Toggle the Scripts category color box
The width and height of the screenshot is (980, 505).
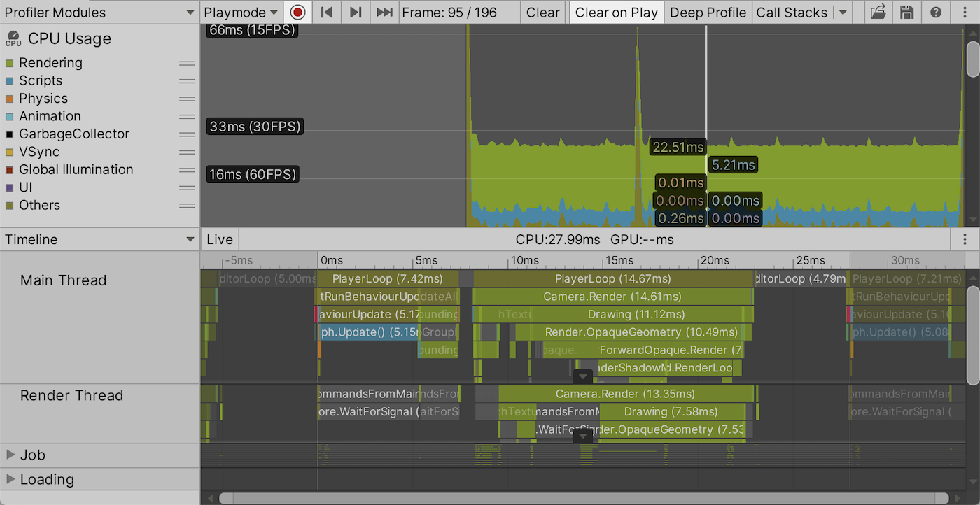click(x=9, y=81)
